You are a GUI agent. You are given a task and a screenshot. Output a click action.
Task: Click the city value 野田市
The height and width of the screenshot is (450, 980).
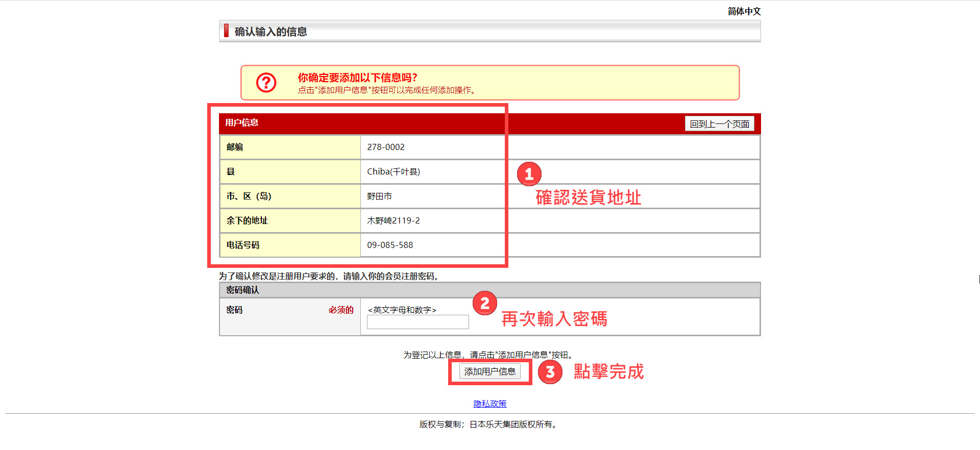pyautogui.click(x=379, y=196)
